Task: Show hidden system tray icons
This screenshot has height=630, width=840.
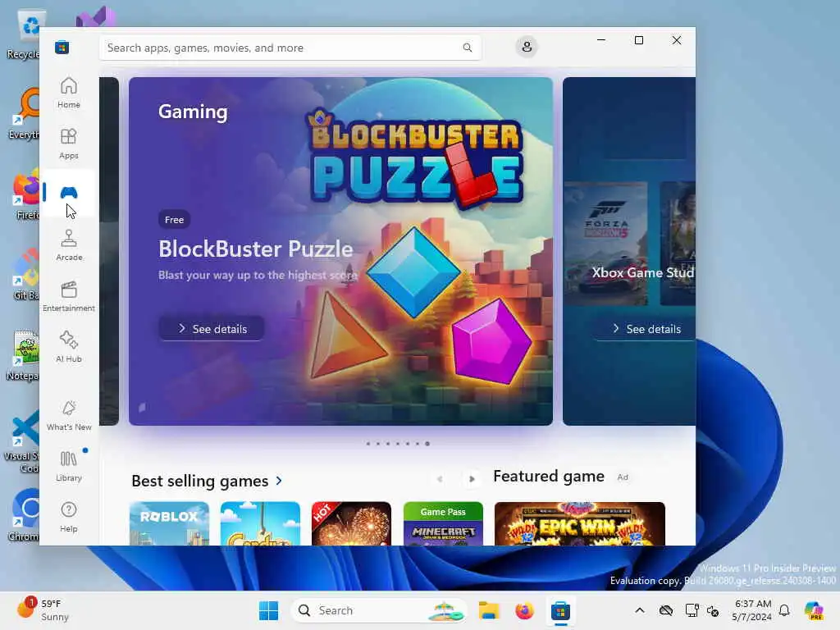Action: (640, 610)
